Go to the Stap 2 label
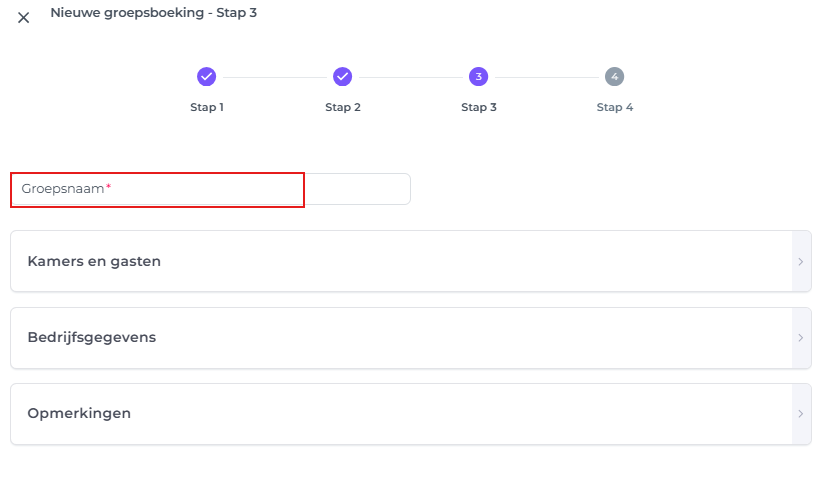 [343, 107]
